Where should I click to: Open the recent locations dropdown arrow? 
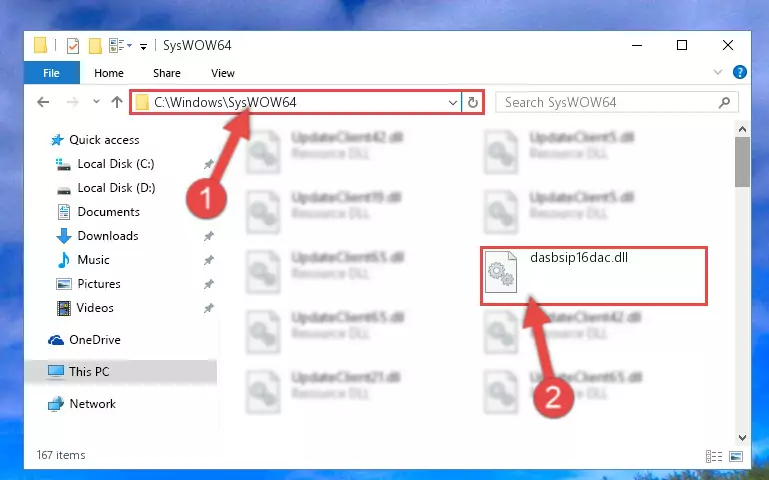pyautogui.click(x=96, y=101)
